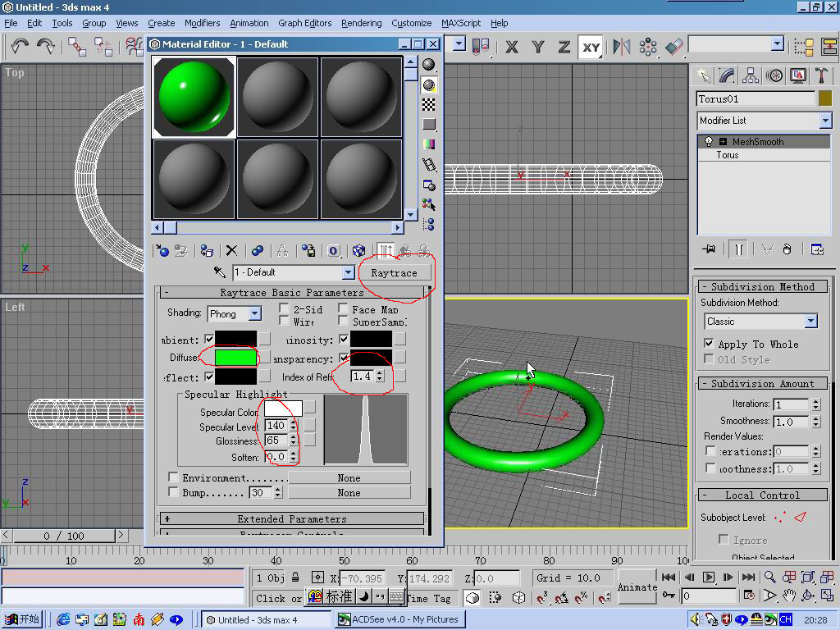This screenshot has height=630, width=840.
Task: Restrict to Z axis
Action: point(564,47)
